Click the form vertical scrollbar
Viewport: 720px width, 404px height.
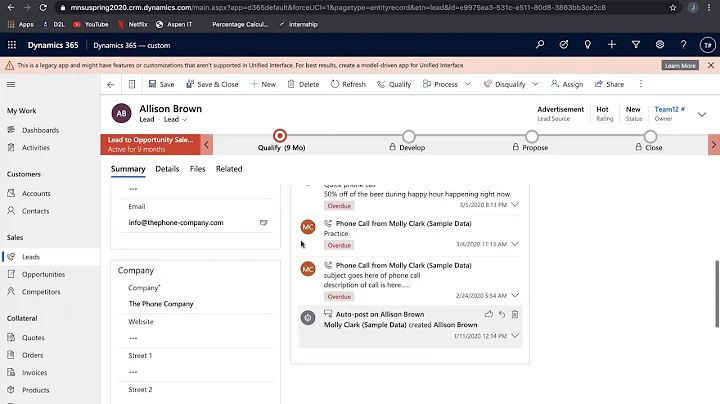717,294
